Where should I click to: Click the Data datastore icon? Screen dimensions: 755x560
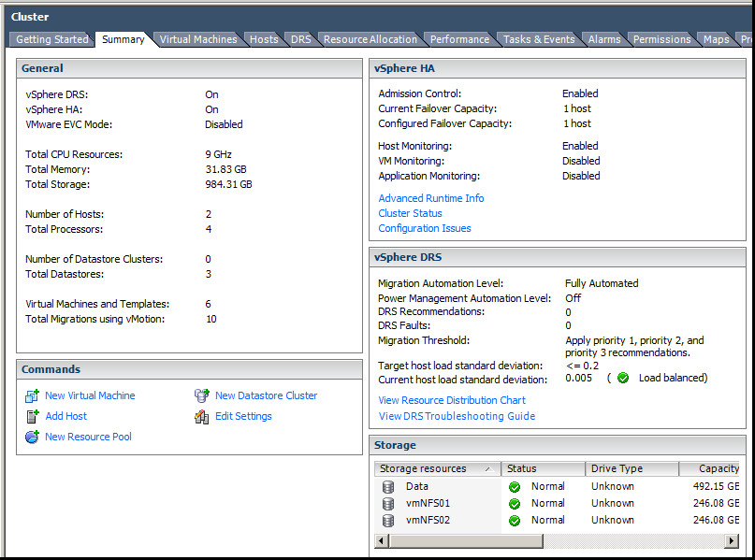click(388, 487)
